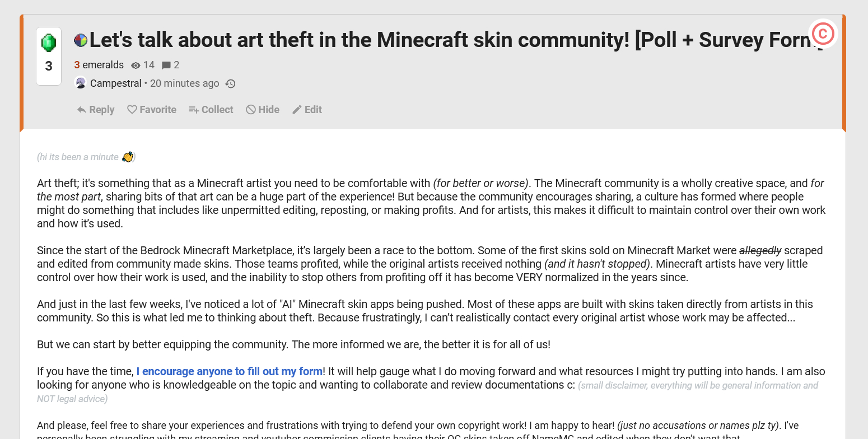
Task: Click the clapping hands emoji
Action: pos(128,157)
